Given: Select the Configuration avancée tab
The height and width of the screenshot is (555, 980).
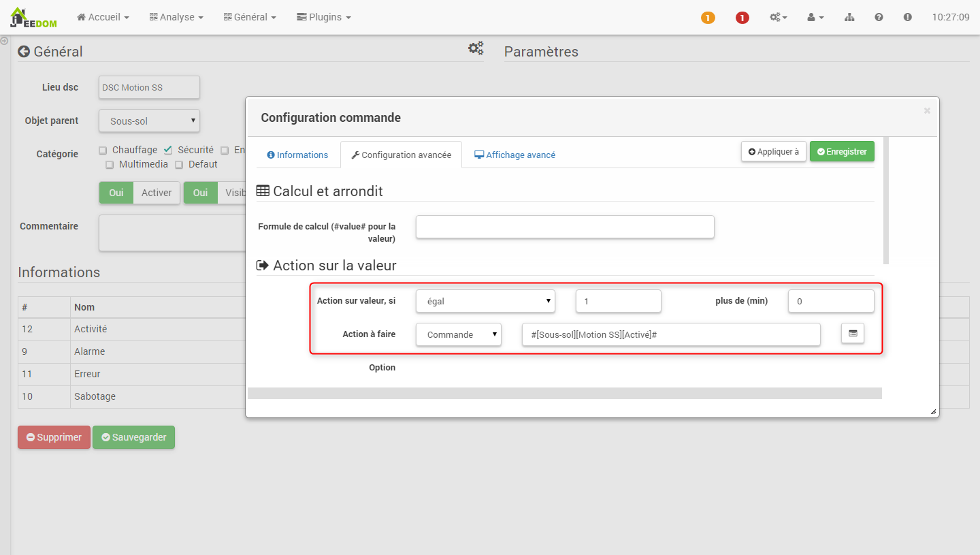Looking at the screenshot, I should pos(401,155).
